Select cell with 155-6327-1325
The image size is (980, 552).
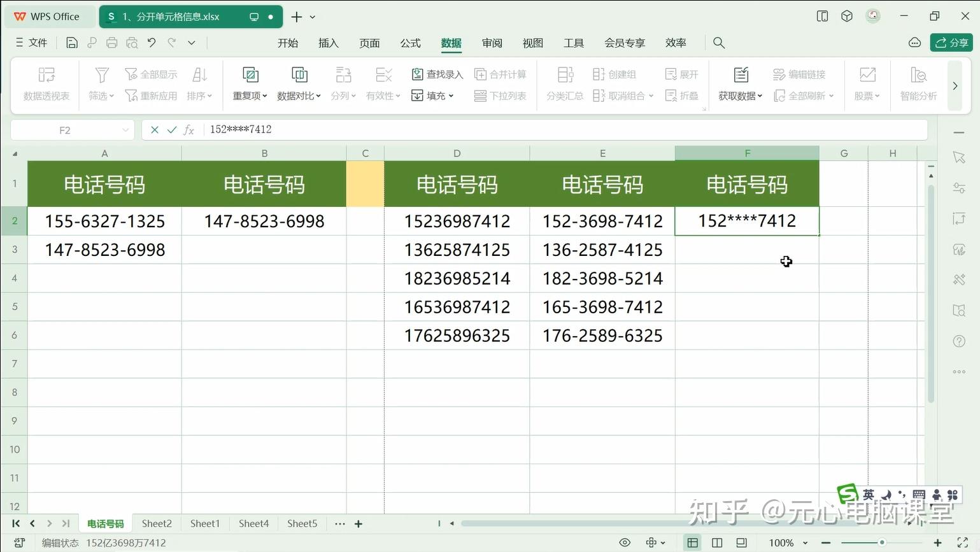coord(104,221)
